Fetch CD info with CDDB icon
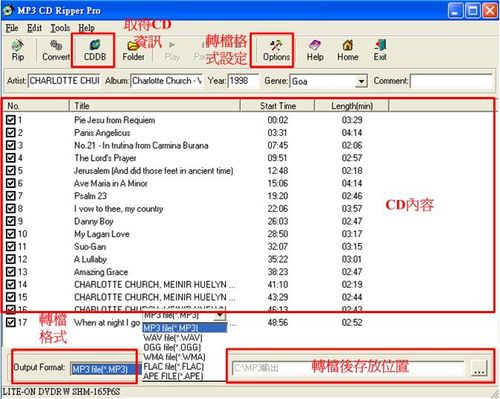The width and height of the screenshot is (500, 399). [95, 50]
